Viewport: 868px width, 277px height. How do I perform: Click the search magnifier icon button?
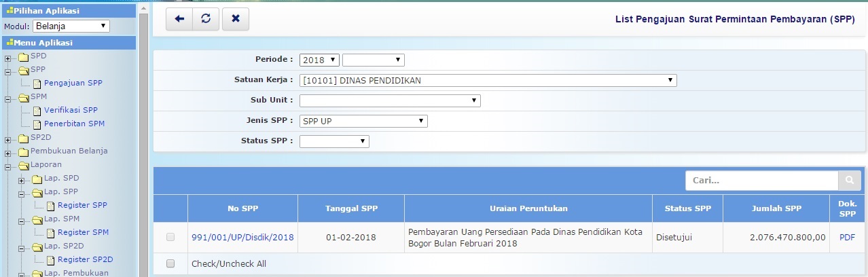click(x=849, y=181)
